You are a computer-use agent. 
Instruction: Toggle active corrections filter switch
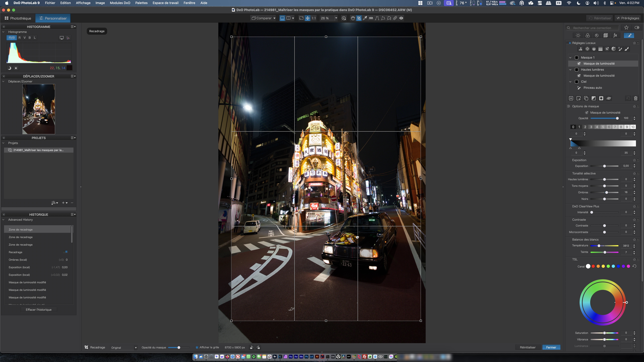[637, 28]
